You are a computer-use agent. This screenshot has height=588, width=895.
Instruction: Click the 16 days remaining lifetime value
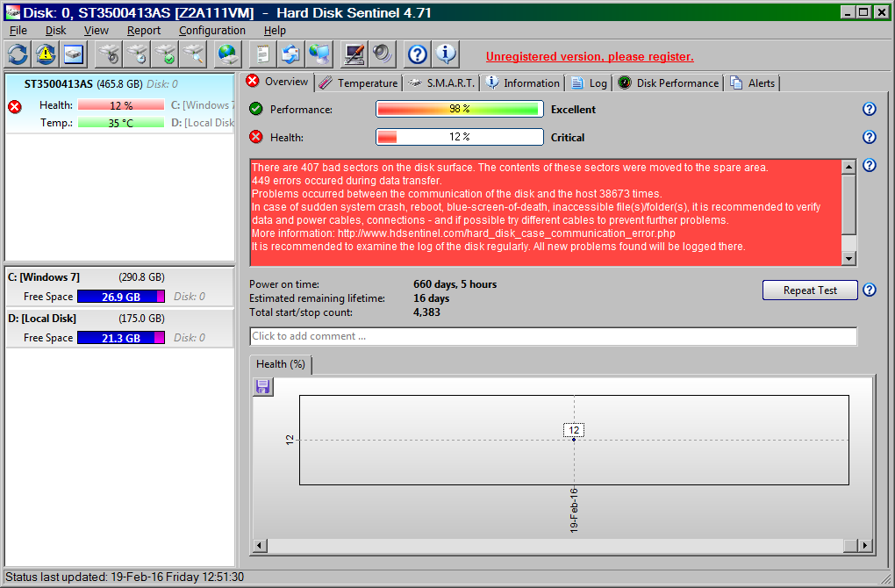click(x=432, y=298)
